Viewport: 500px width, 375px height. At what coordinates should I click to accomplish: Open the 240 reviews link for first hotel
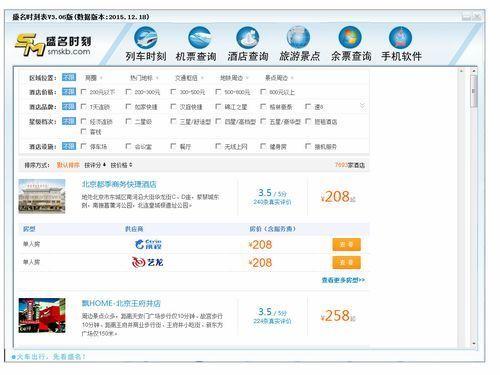(x=272, y=202)
